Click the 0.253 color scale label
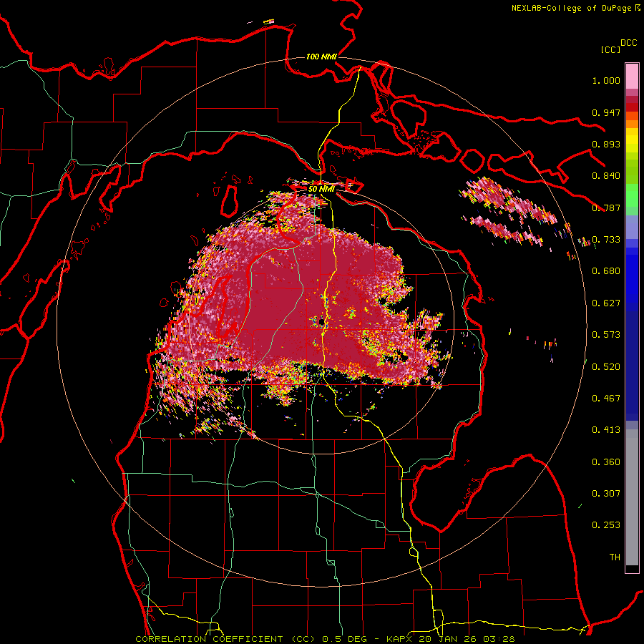The height and width of the screenshot is (644, 644). (x=606, y=525)
